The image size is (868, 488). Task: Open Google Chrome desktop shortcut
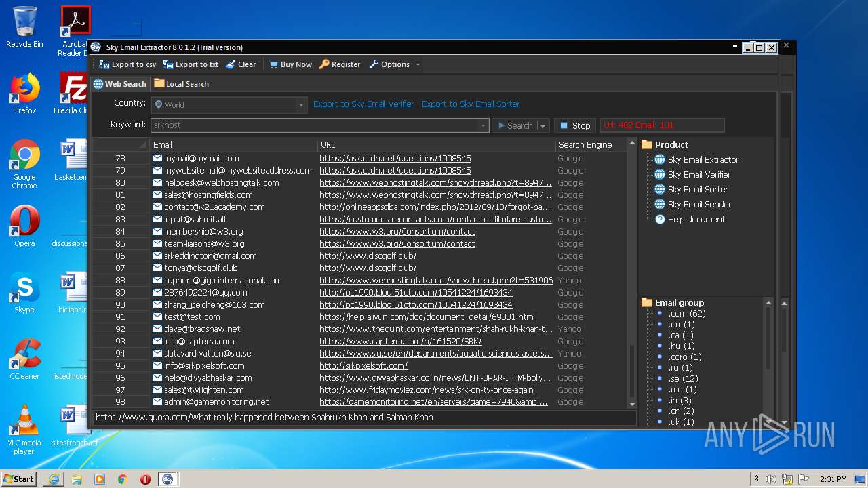(24, 164)
